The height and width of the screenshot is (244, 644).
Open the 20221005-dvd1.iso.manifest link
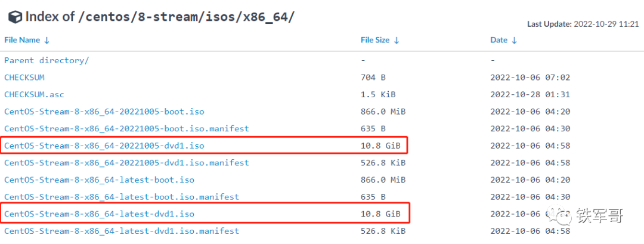point(126,162)
